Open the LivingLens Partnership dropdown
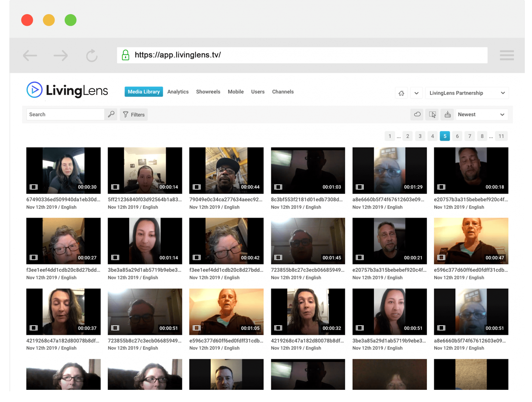 pos(467,93)
